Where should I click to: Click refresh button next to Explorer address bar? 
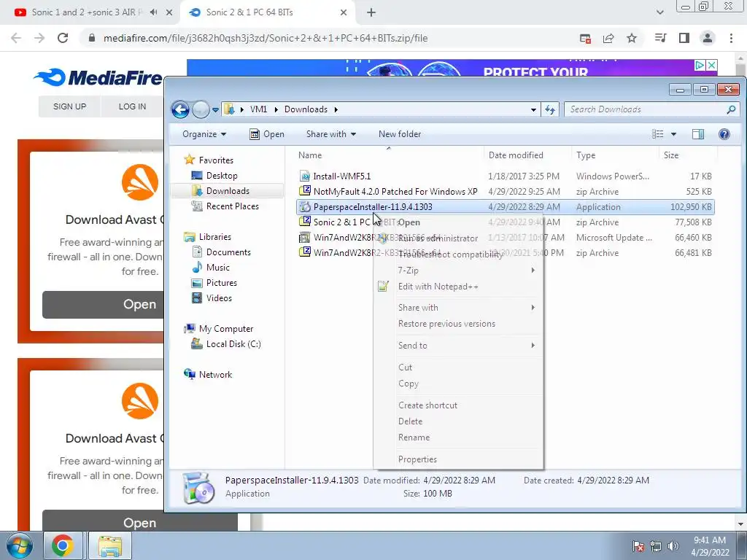coord(550,109)
